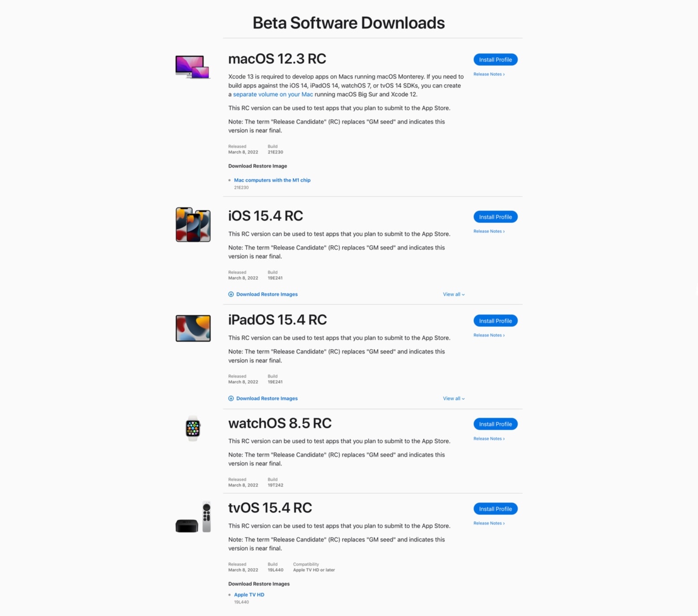Download restore image for M1 Mac computers
The height and width of the screenshot is (616, 698).
click(272, 180)
